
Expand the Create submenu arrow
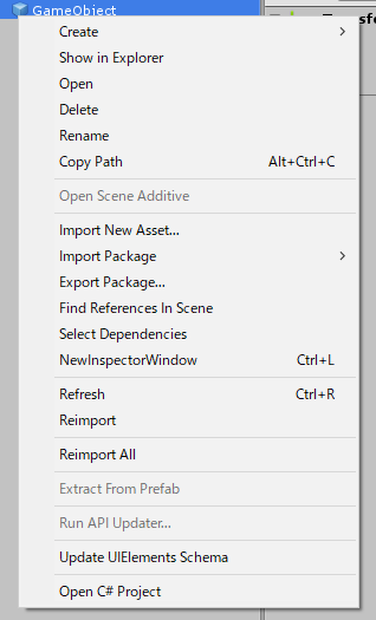coord(342,32)
